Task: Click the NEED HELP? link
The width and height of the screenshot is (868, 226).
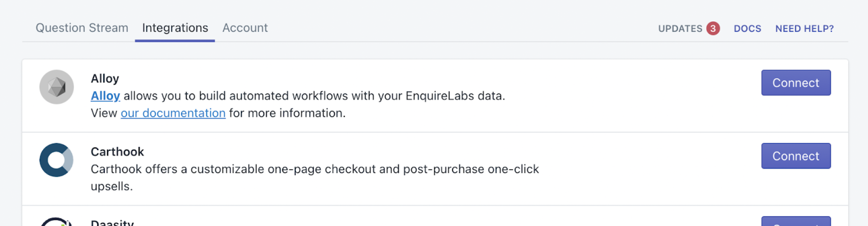Action: [x=804, y=28]
